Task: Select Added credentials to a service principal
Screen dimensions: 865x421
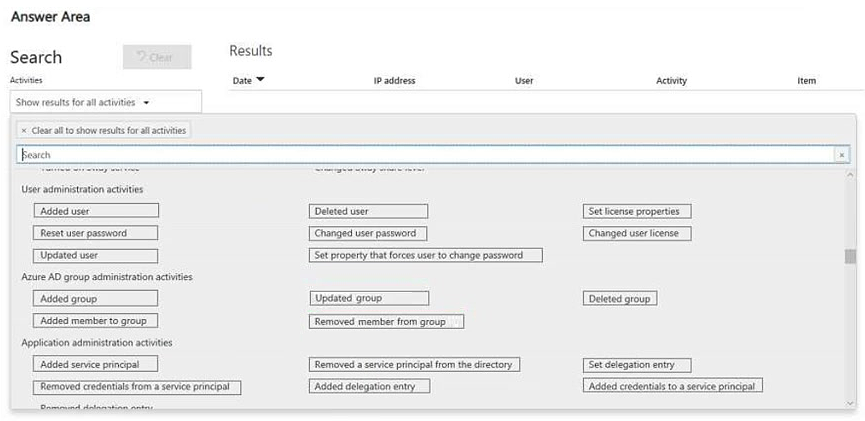Action: pos(673,385)
